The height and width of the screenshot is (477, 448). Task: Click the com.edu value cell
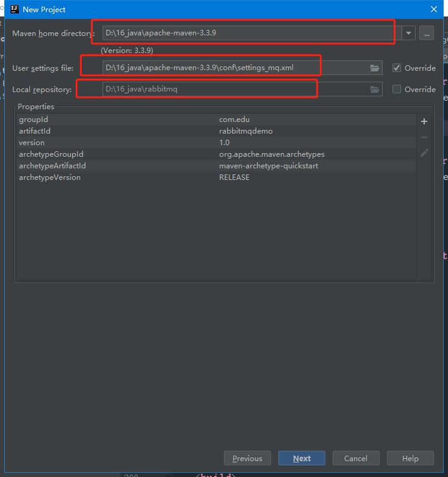pos(234,120)
